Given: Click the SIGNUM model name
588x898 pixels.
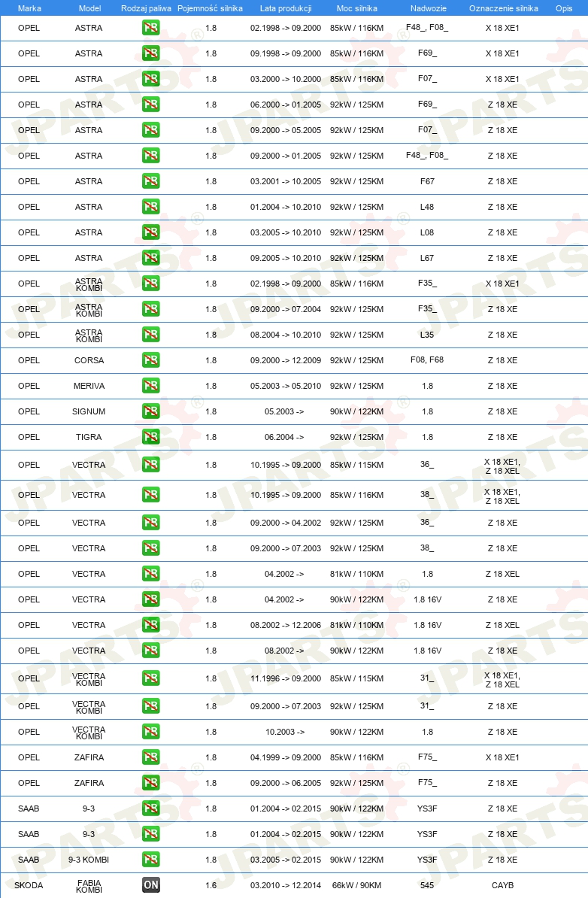Looking at the screenshot, I should tap(89, 412).
